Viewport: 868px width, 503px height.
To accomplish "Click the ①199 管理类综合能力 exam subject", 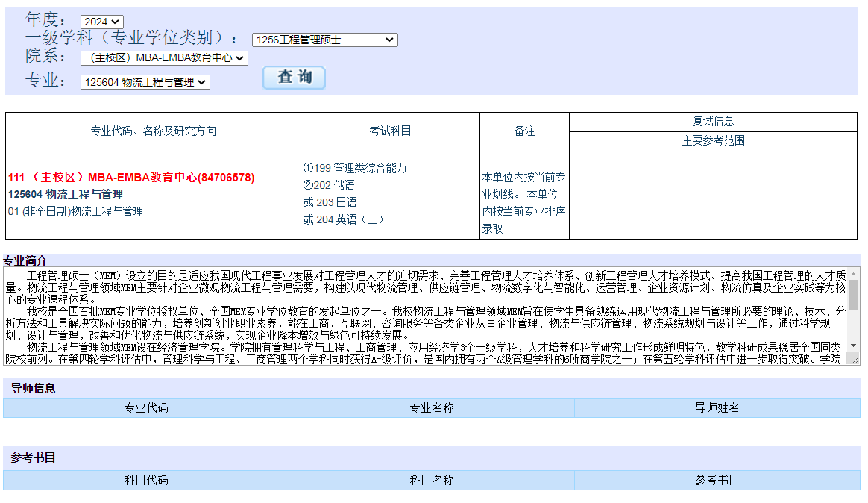I will (355, 169).
